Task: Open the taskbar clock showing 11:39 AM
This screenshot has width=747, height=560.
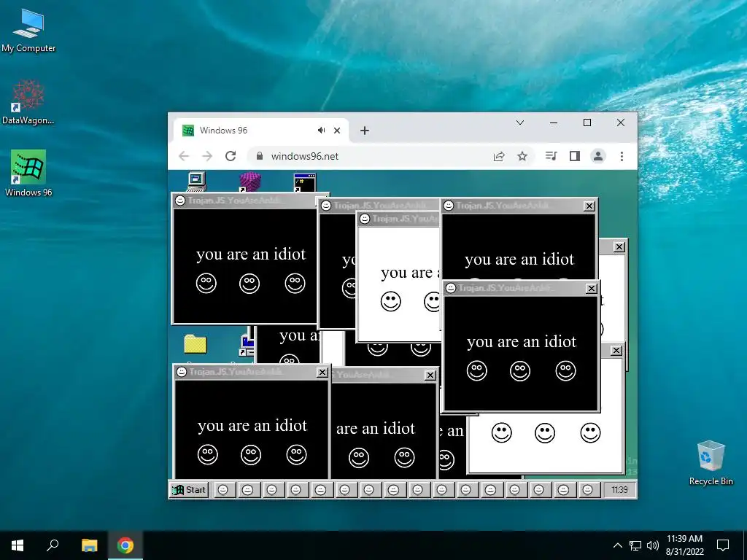Action: coord(684,545)
